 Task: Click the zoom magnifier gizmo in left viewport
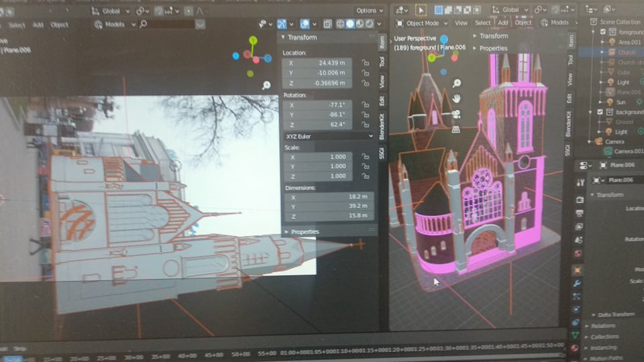click(x=266, y=85)
